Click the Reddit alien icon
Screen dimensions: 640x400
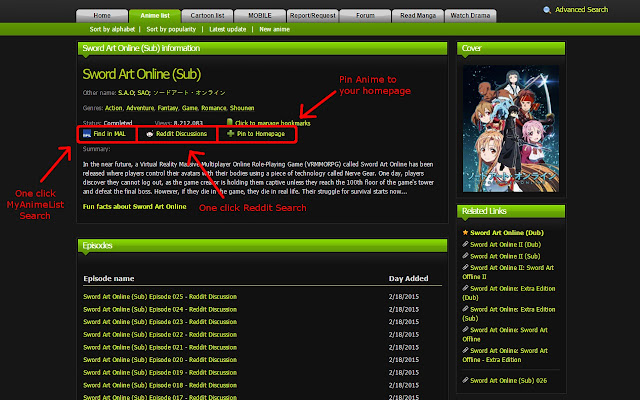click(150, 133)
